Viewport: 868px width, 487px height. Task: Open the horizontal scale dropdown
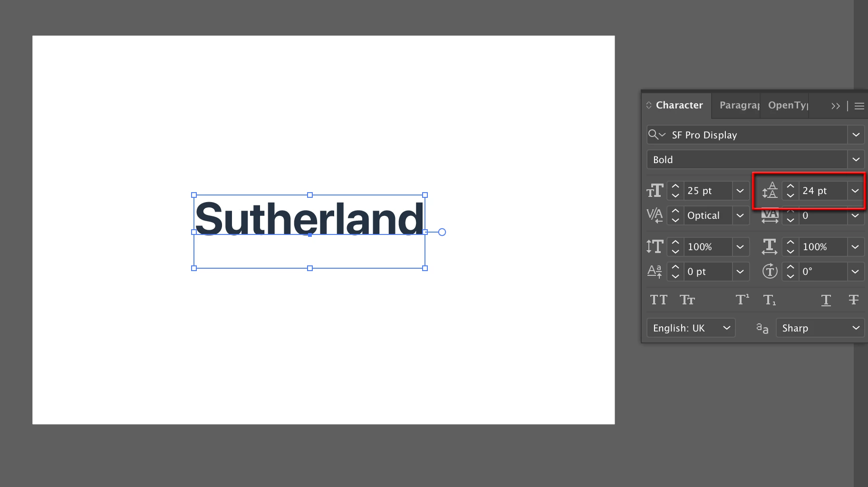(855, 247)
